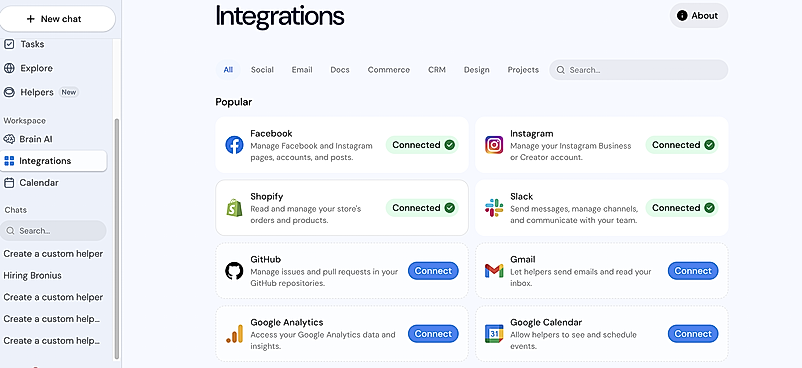
Task: Click the Connected label text on Shopify
Action: (416, 208)
